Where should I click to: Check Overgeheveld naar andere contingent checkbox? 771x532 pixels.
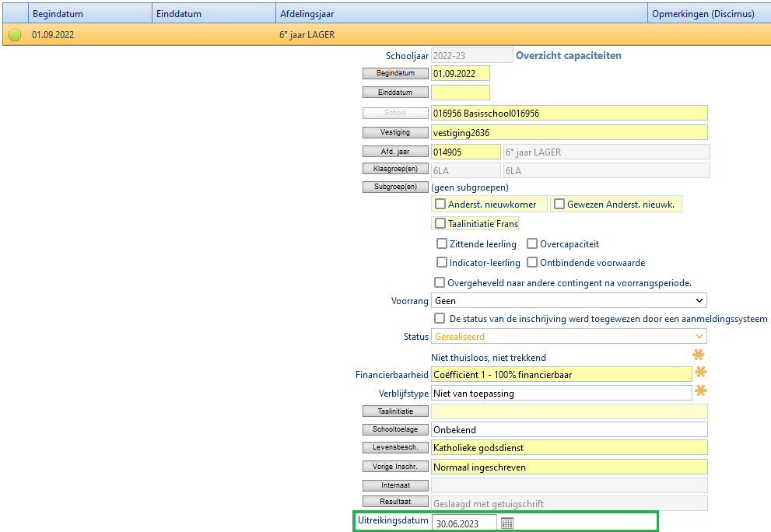pyautogui.click(x=440, y=282)
